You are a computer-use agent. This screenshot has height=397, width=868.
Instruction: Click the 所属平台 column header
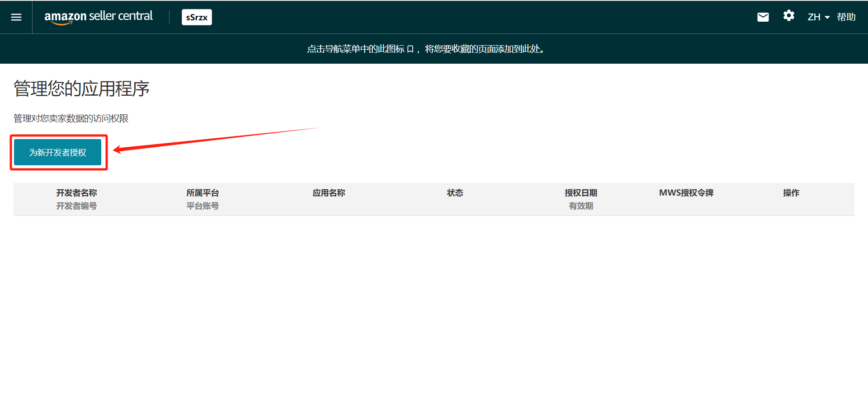coord(203,193)
